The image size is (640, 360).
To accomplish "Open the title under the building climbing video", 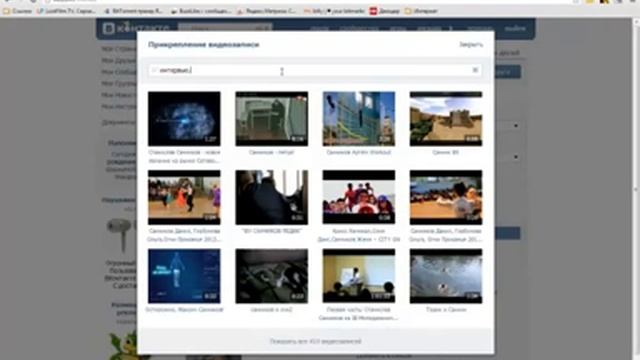I will coord(359,152).
